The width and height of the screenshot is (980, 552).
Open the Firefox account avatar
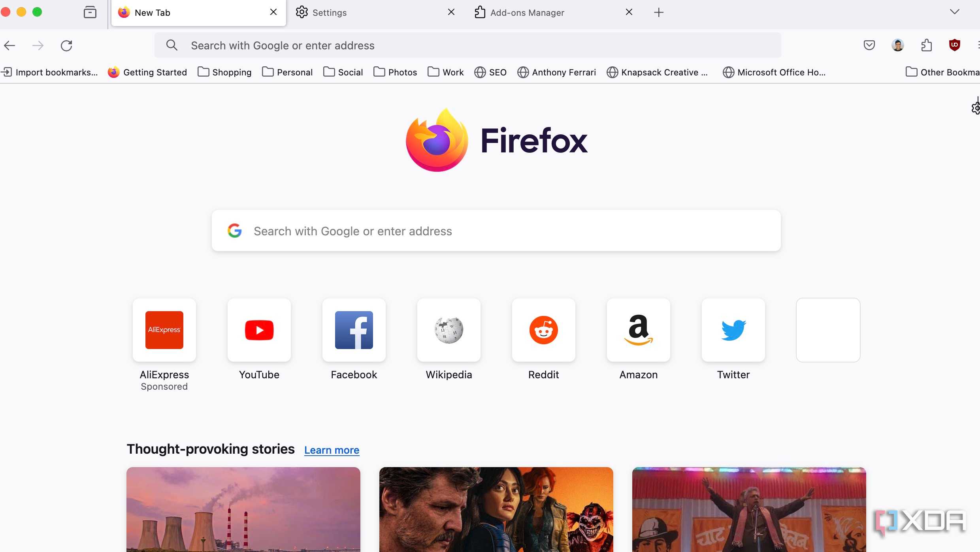(898, 45)
